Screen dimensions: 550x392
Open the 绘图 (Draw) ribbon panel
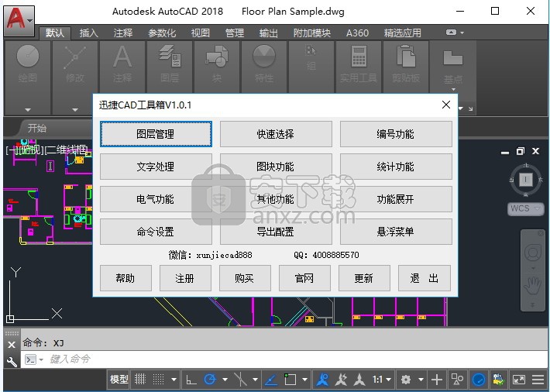click(28, 64)
